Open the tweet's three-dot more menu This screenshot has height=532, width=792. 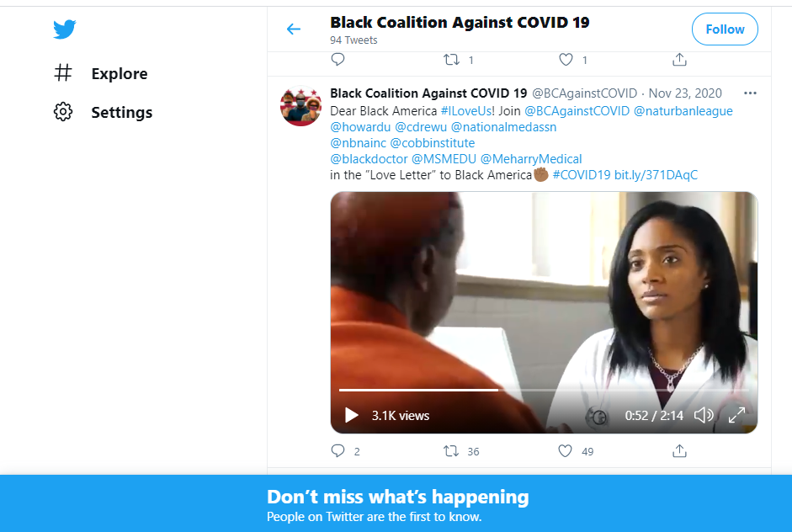[x=750, y=93]
